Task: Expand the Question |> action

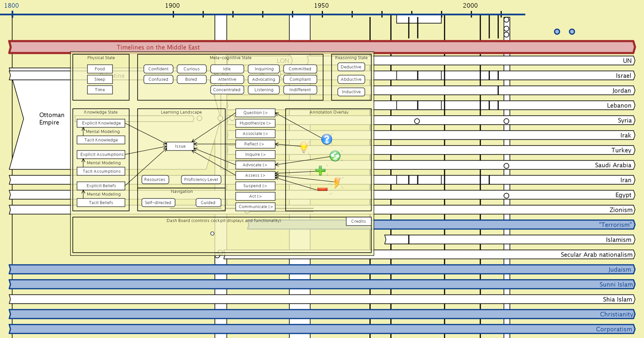Action: [255, 113]
